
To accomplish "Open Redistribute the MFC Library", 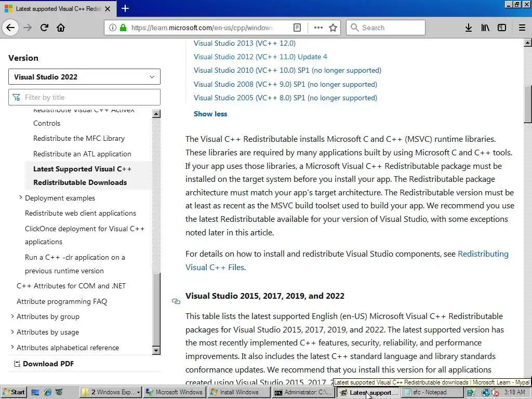I will point(79,138).
